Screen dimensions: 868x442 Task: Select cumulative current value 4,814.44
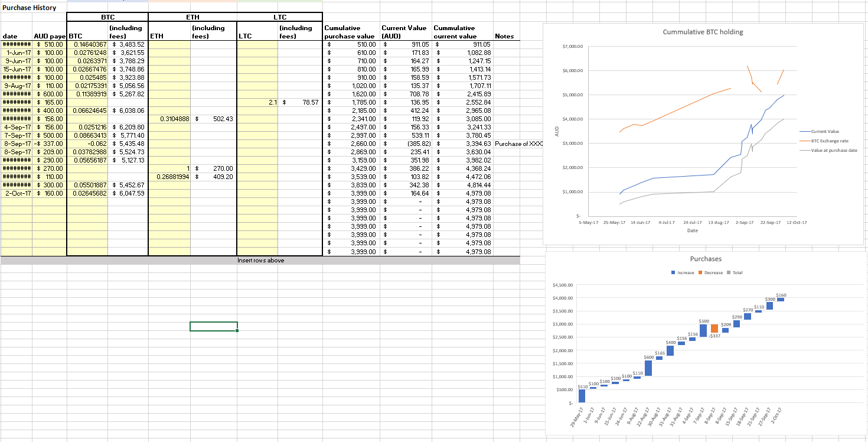[462, 185]
